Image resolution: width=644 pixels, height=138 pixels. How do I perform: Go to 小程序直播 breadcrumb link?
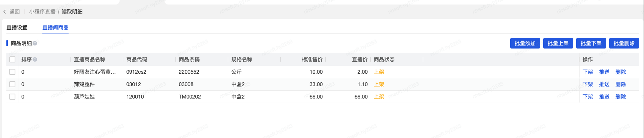pyautogui.click(x=42, y=12)
